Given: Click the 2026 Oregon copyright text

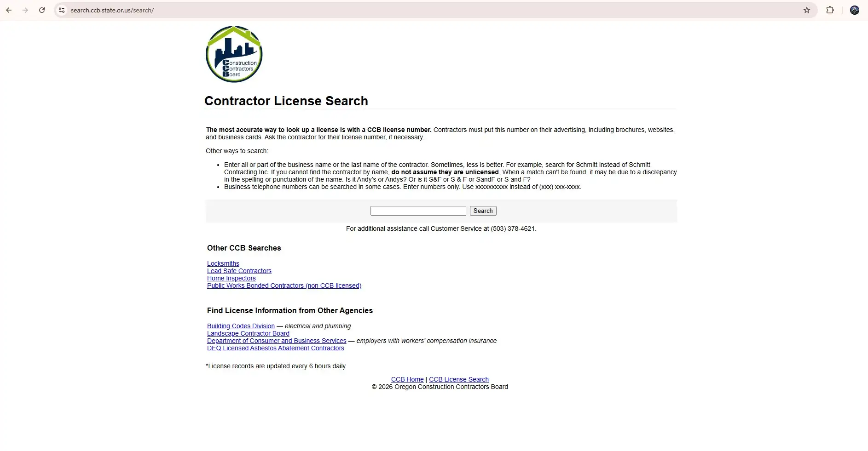Looking at the screenshot, I should (440, 387).
